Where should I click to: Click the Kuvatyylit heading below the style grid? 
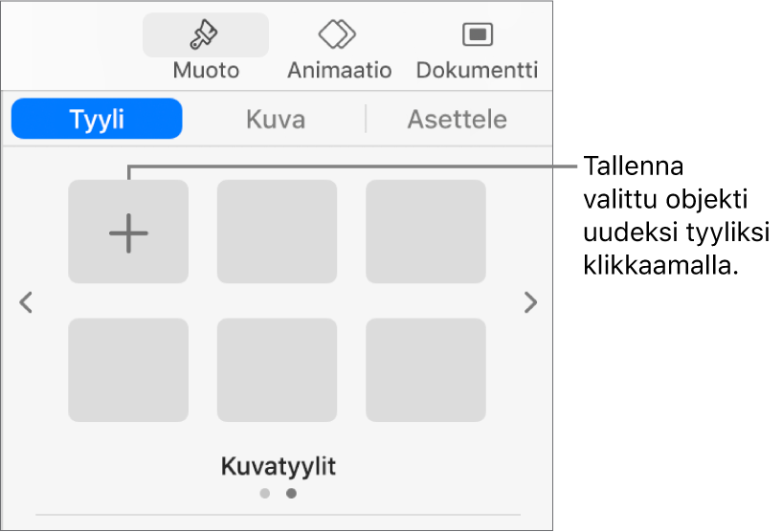click(279, 467)
